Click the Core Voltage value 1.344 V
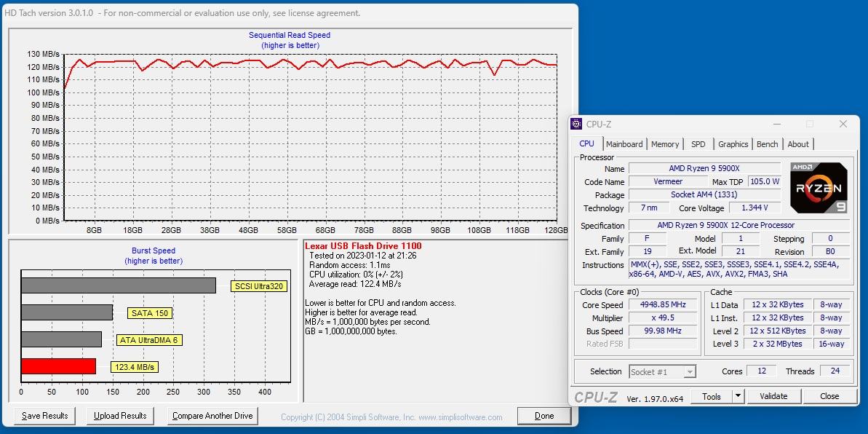 click(754, 208)
